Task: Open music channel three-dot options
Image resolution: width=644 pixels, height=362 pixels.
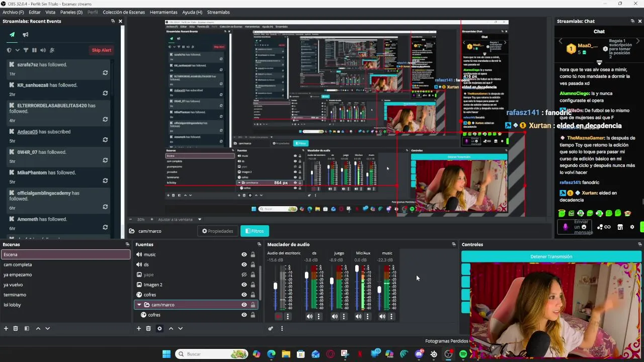Action: [391, 316]
